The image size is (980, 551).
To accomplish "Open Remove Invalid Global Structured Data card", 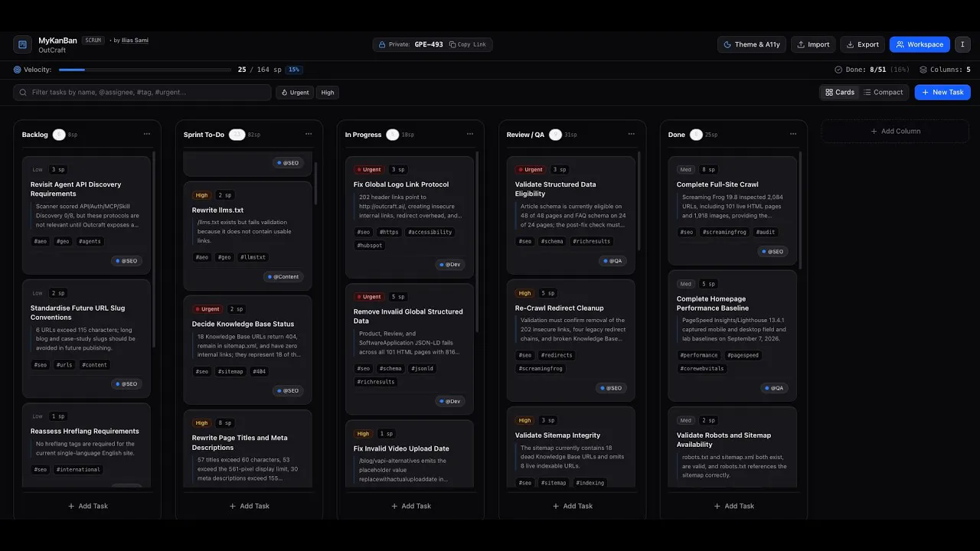I will tap(410, 349).
